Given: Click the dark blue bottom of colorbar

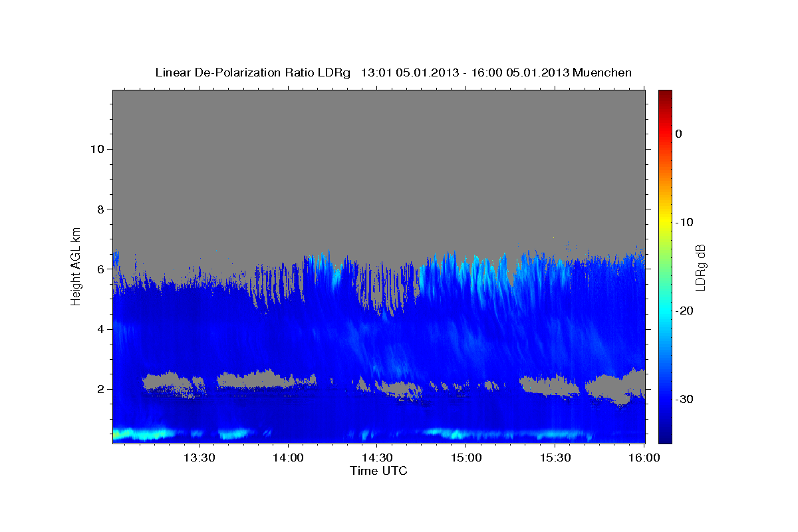Looking at the screenshot, I should 665,438.
